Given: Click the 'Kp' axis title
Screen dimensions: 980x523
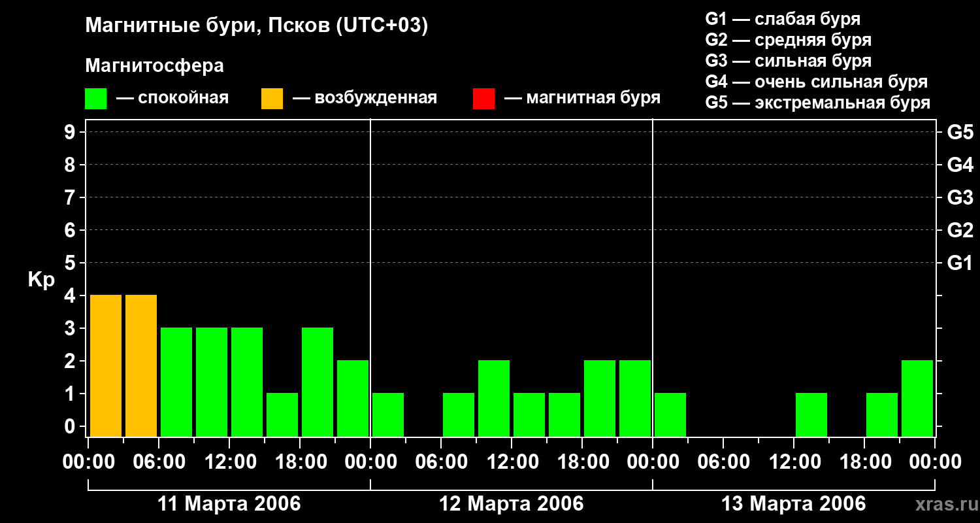Looking at the screenshot, I should click(41, 280).
